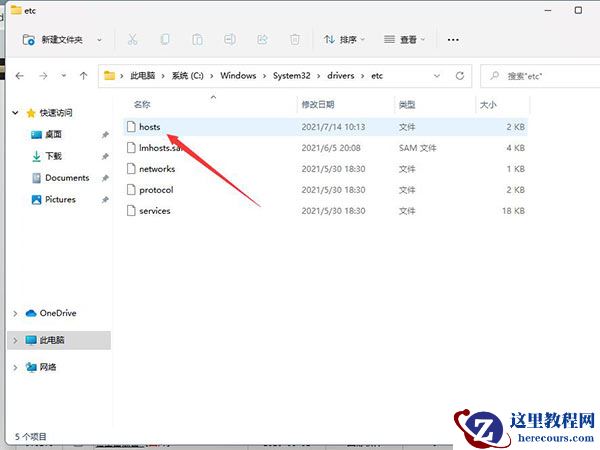Click the services file icon
Viewport: 600px width, 450px height.
[x=131, y=211]
